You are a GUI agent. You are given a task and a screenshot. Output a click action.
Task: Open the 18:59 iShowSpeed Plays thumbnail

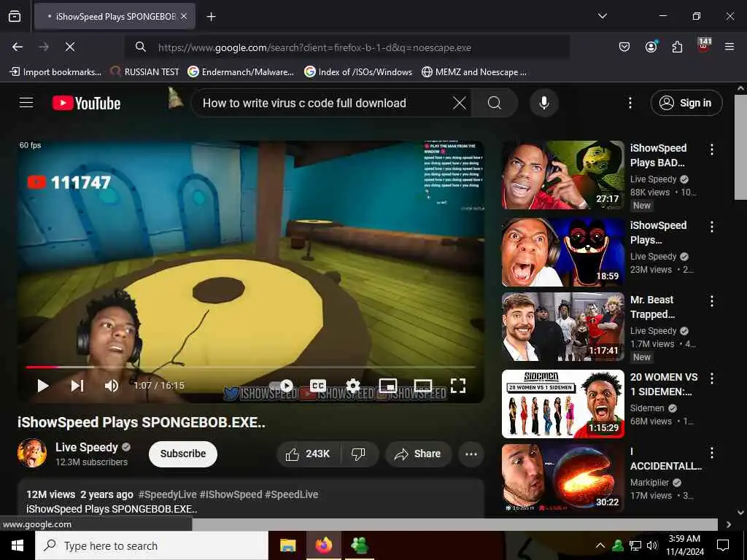tap(562, 252)
